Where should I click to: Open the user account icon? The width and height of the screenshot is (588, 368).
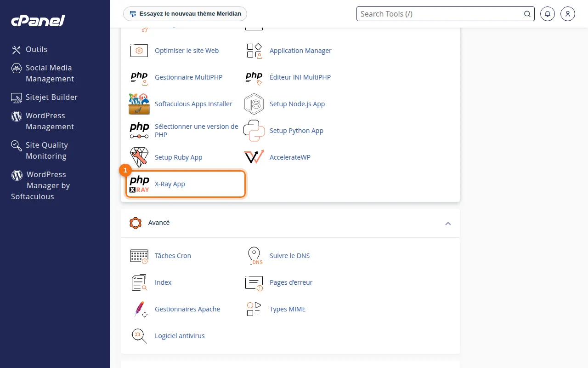point(568,14)
